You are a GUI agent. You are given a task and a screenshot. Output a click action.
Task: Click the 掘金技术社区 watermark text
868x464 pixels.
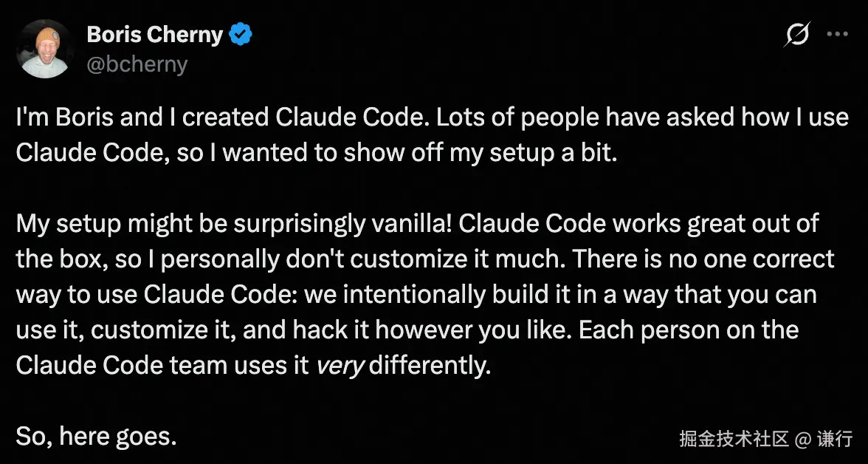point(734,438)
